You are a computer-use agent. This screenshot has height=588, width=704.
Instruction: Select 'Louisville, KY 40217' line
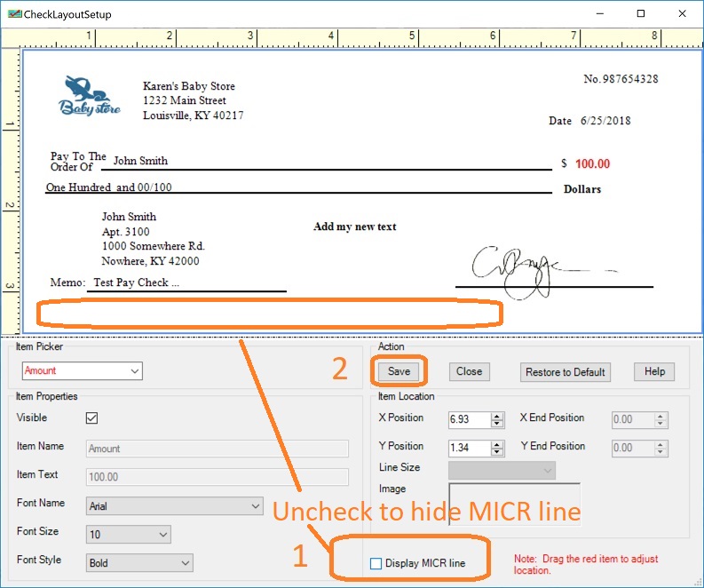[193, 115]
